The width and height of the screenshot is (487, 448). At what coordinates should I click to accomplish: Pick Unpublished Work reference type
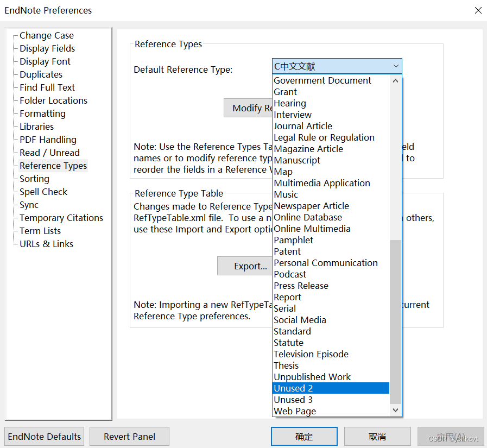[x=331, y=377]
